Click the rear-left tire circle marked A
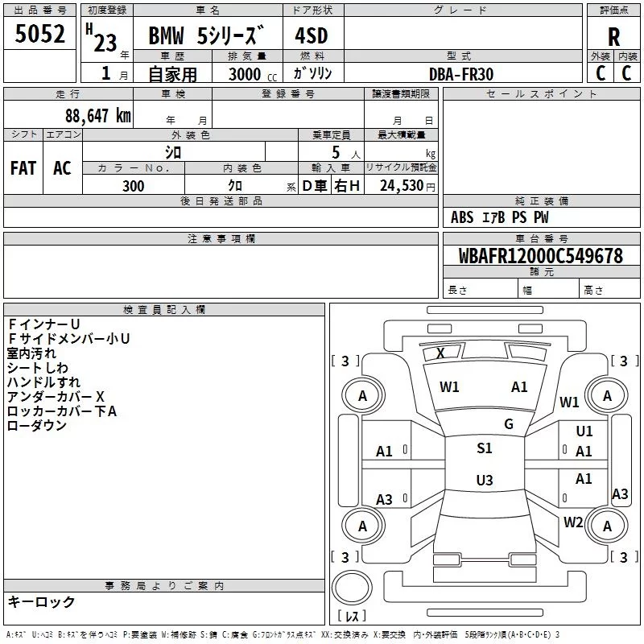This screenshot has height=644, width=644. click(x=362, y=526)
